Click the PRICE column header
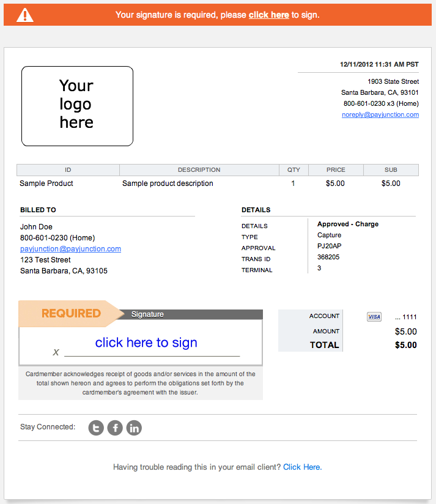The image size is (436, 504). click(x=336, y=170)
